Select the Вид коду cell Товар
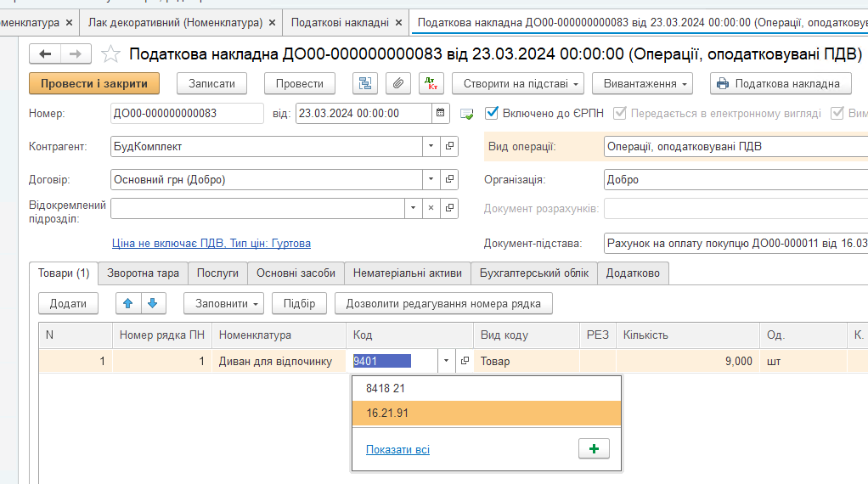Image resolution: width=868 pixels, height=484 pixels. pos(526,361)
